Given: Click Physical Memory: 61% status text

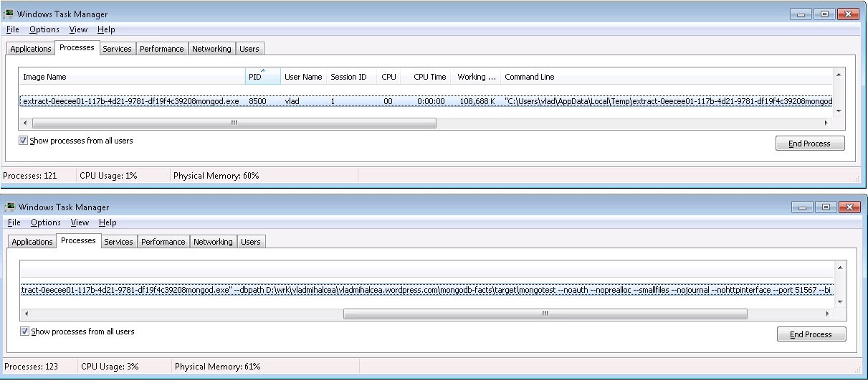Looking at the screenshot, I should tap(217, 367).
